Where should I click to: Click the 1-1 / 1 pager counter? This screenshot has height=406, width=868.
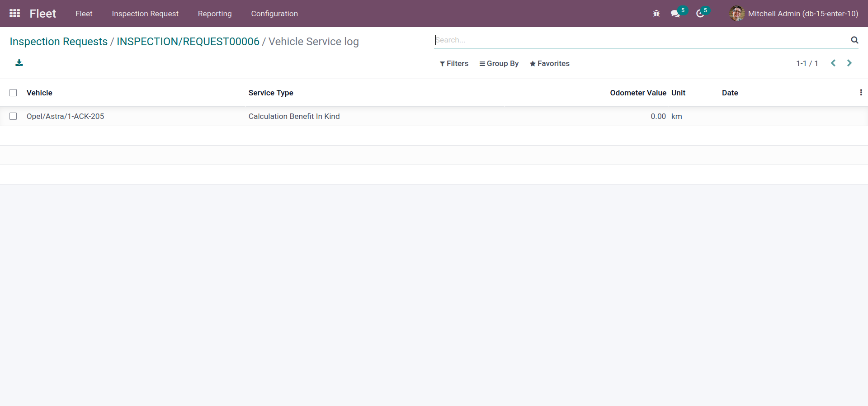click(x=807, y=64)
